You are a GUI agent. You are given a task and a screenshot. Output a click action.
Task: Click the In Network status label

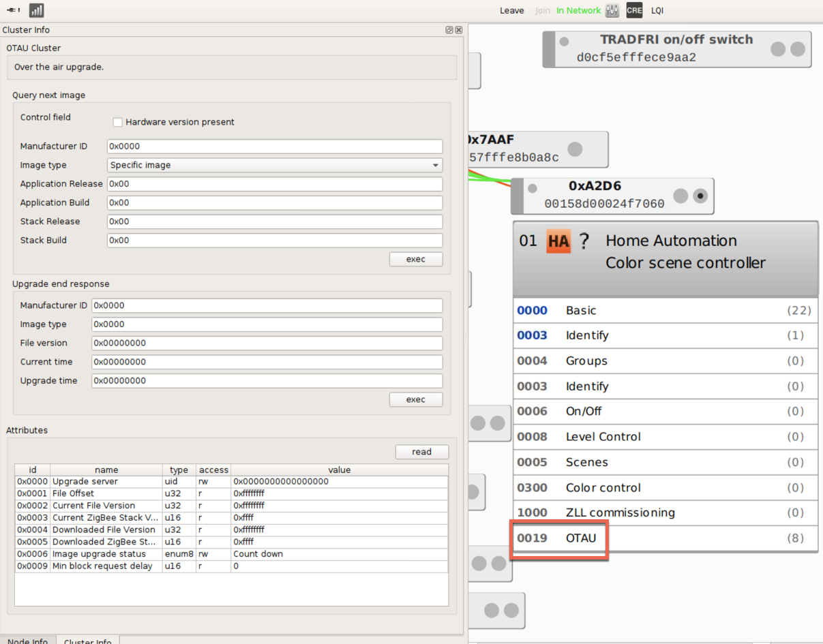point(578,10)
